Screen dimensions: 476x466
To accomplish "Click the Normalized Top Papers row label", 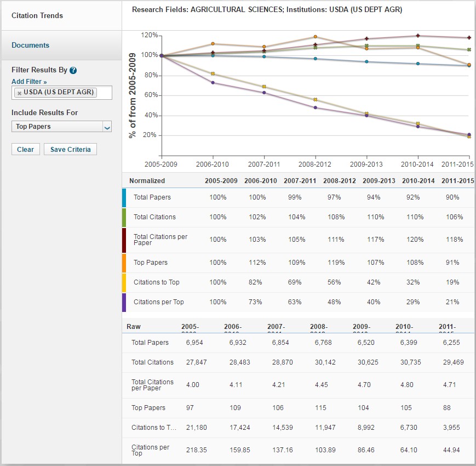I will (151, 263).
